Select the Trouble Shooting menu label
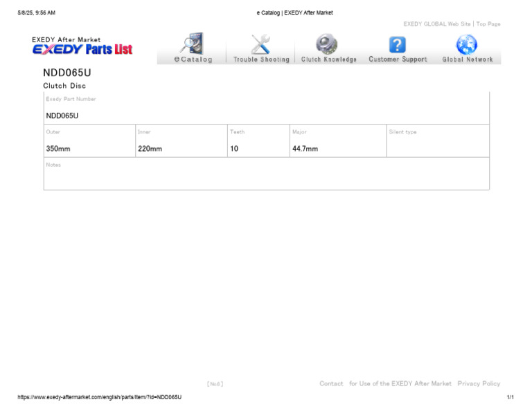This screenshot has width=532, height=411. click(x=261, y=60)
